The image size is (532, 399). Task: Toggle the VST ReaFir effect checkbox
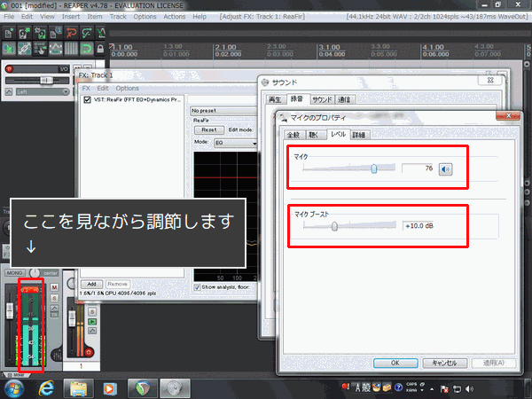point(86,100)
